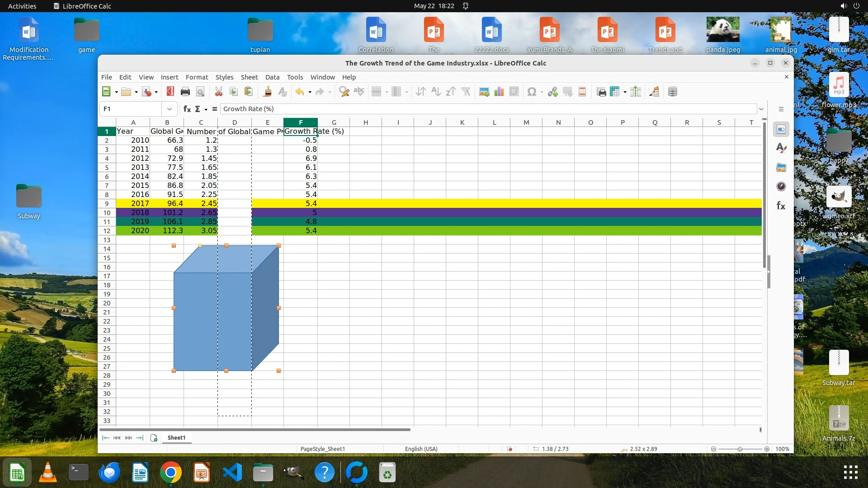Open the Data menu
This screenshot has height=488, width=868.
pyautogui.click(x=272, y=77)
